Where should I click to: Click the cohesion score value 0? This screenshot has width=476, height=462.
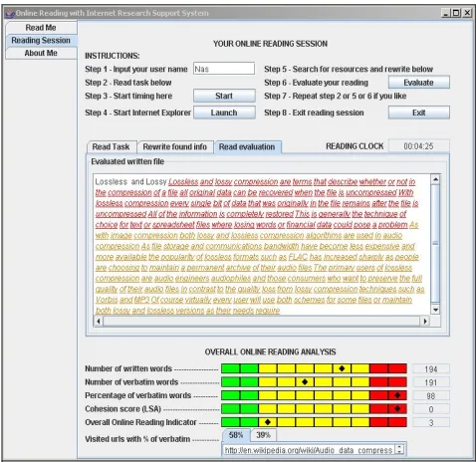[431, 409]
